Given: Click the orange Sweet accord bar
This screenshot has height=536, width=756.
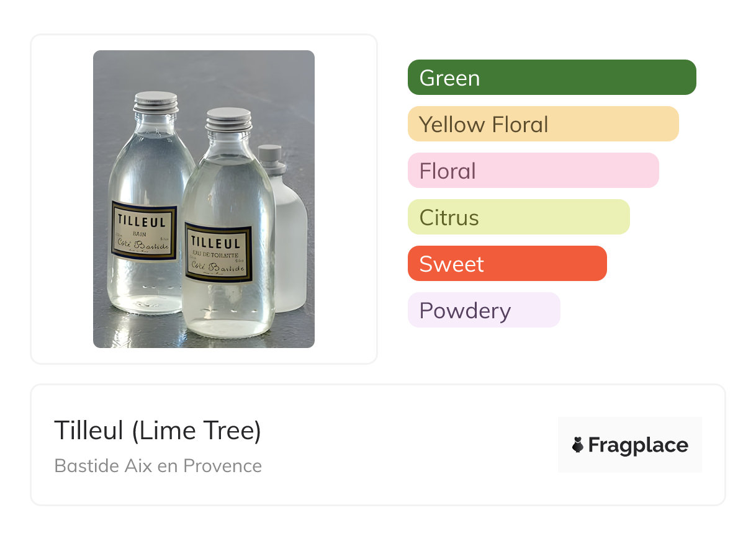Looking at the screenshot, I should (506, 264).
